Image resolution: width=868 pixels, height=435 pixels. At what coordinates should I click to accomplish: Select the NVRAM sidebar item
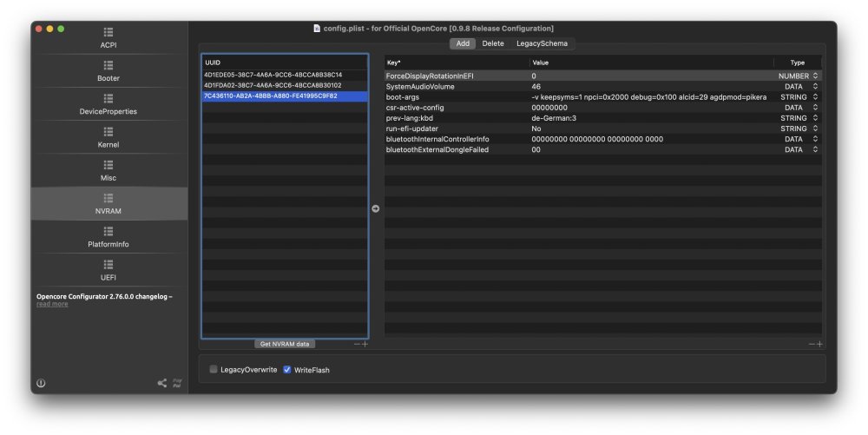pos(108,204)
